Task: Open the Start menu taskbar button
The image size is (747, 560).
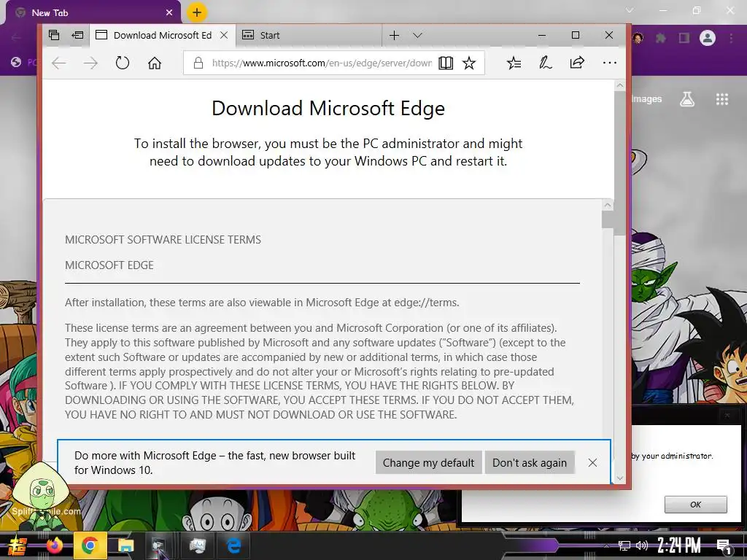Action: click(17, 545)
